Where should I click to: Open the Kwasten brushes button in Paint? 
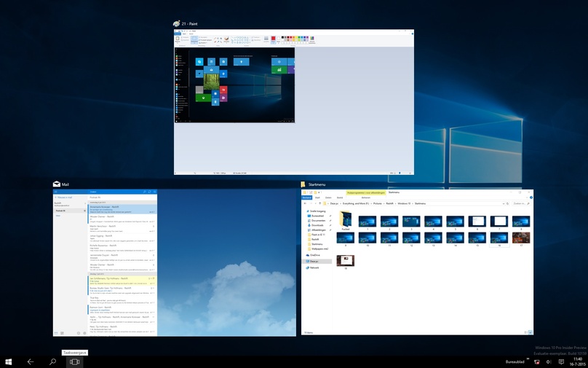pyautogui.click(x=226, y=39)
